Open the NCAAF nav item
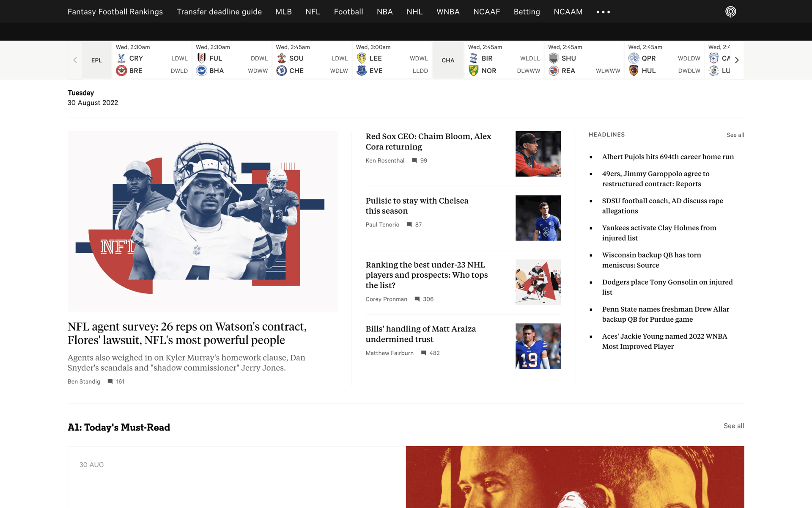Screen dimensions: 812x508 tap(487, 12)
